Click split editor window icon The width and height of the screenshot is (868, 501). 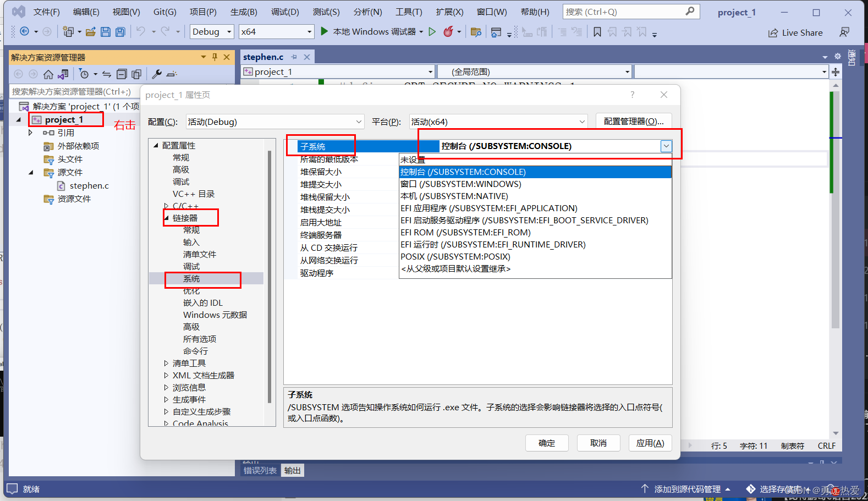pos(836,72)
